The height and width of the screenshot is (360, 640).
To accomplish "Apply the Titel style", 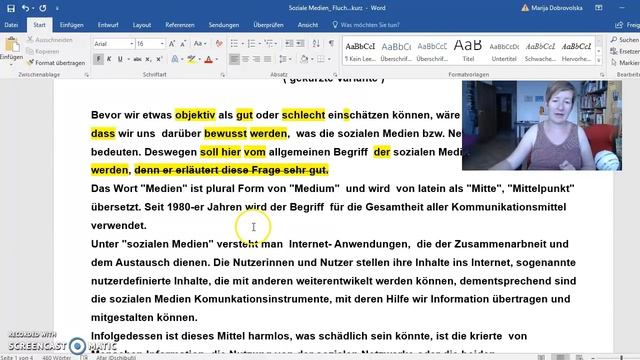I will 468,51.
